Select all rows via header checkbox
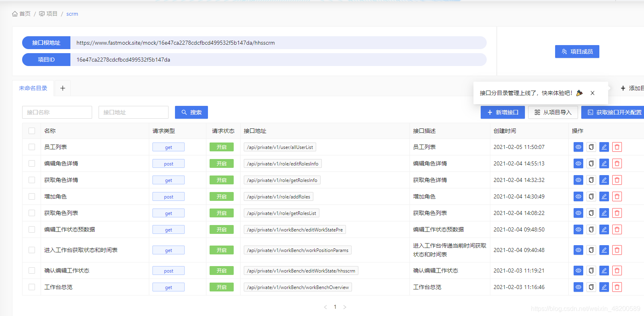Viewport: 644px width, 316px height. click(x=32, y=131)
